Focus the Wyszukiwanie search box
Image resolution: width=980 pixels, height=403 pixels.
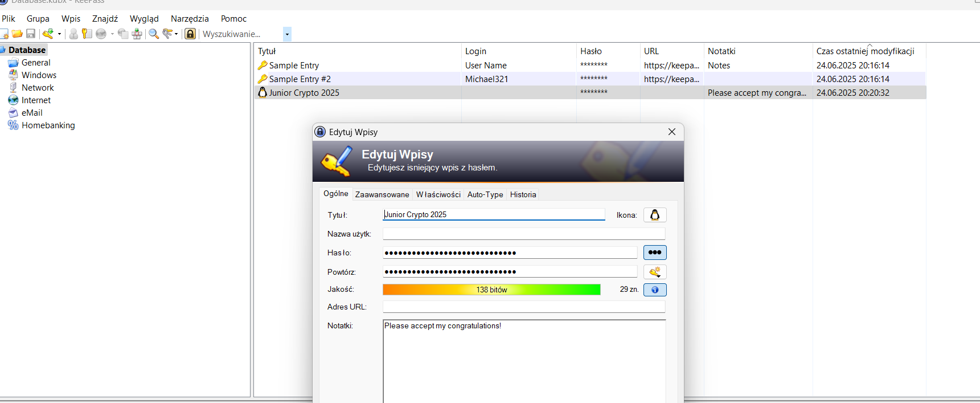tap(241, 34)
